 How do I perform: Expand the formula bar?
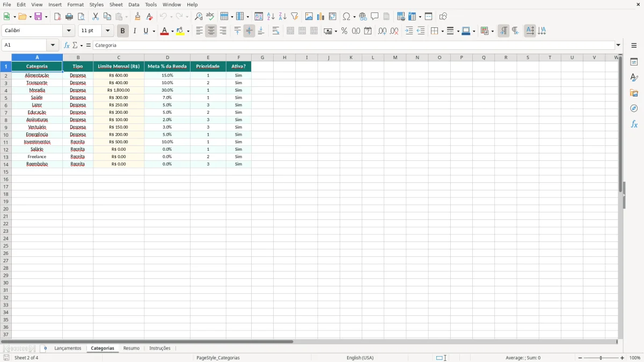(x=618, y=46)
